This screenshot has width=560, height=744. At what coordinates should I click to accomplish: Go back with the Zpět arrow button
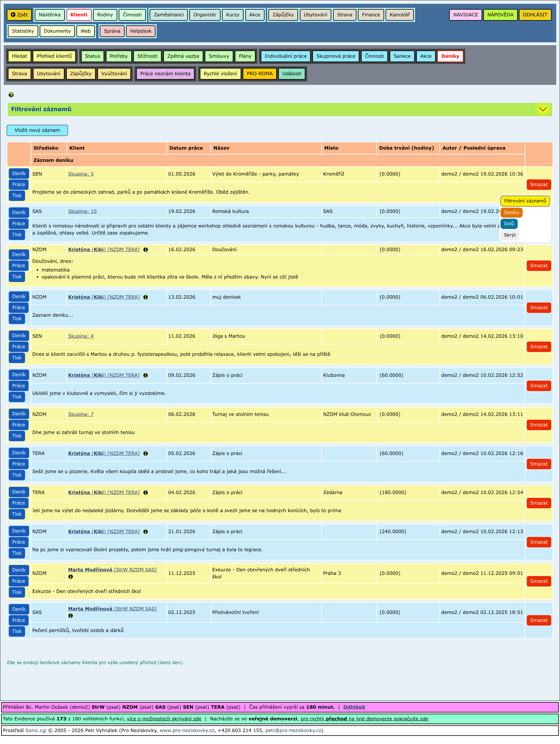coord(19,15)
